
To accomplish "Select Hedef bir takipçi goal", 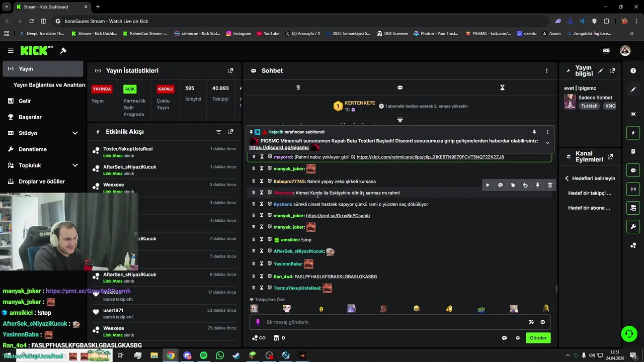I will tap(590, 193).
